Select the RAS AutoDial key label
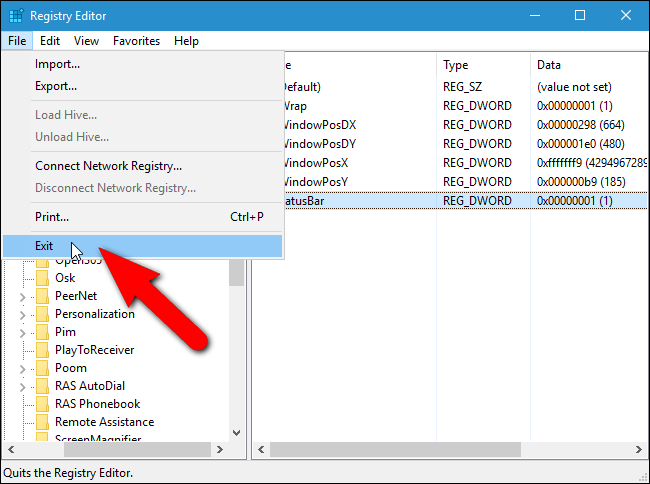 [90, 386]
